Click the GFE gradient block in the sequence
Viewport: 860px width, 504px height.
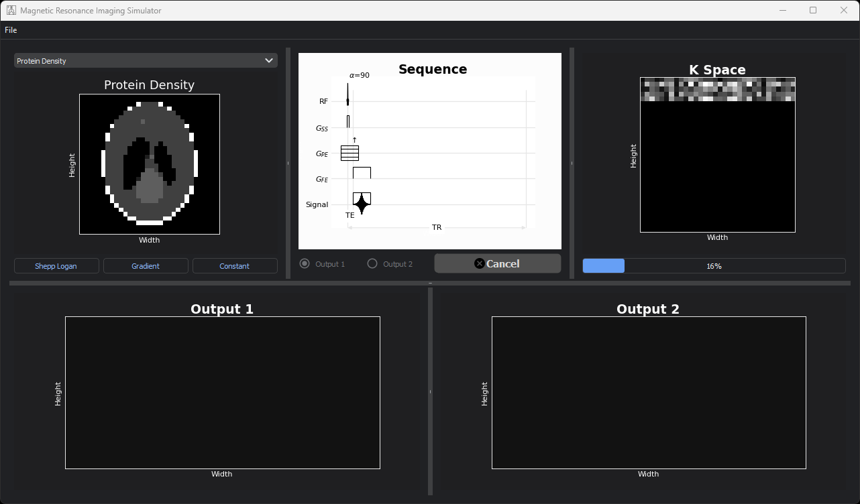[x=362, y=173]
